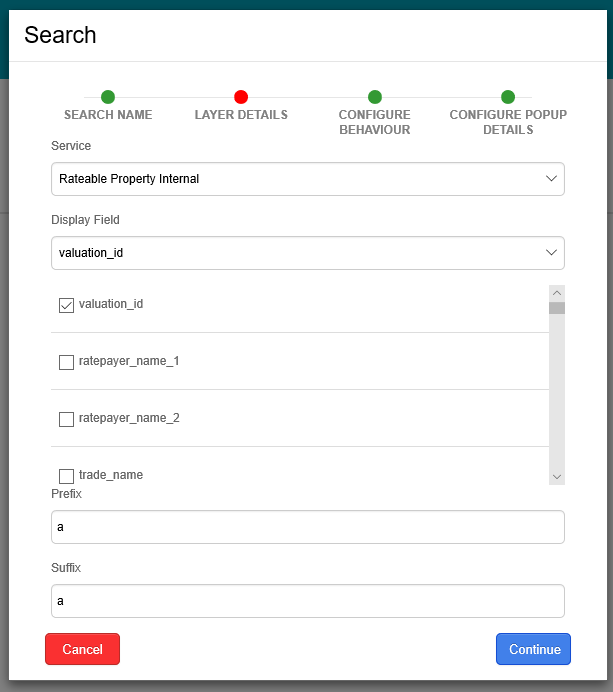The width and height of the screenshot is (613, 692).
Task: Click the red Layer Details step dot
Action: 241,97
